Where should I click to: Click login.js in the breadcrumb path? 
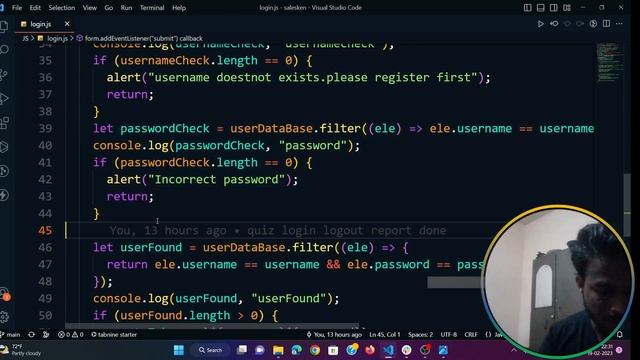(57, 38)
